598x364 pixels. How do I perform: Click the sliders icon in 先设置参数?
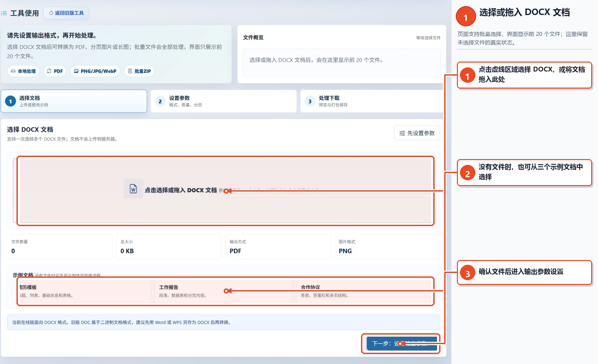(x=402, y=133)
